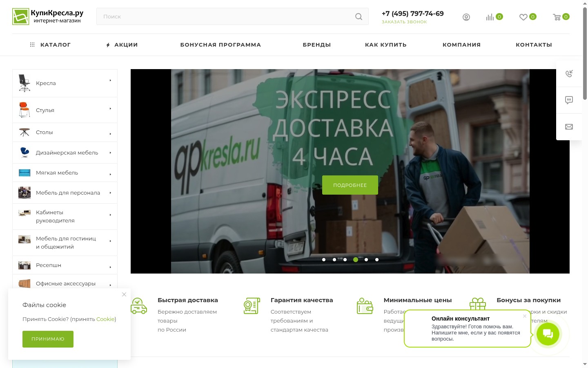588x368 pixels.
Task: Click the ПОДРОБНЕЕ banner button
Action: (x=350, y=185)
